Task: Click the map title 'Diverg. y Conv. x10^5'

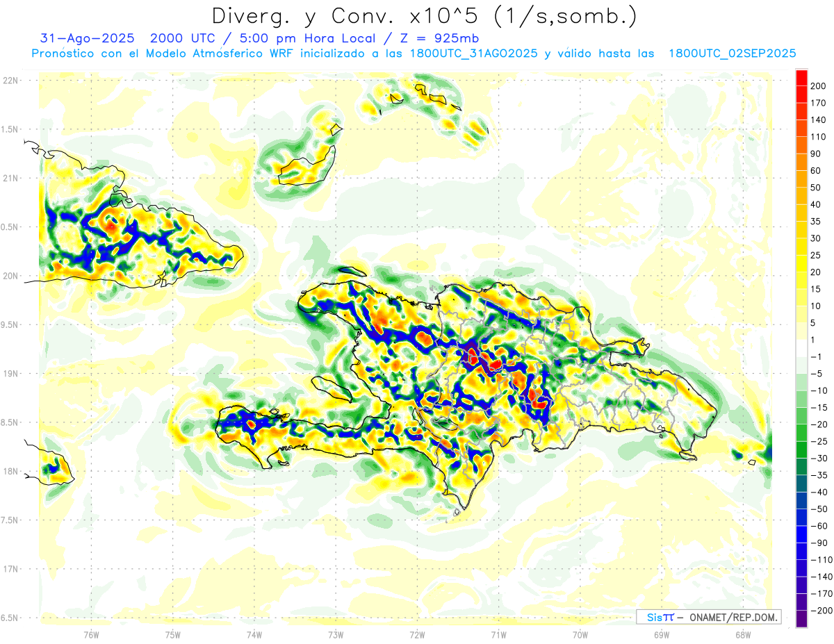Action: (345, 16)
